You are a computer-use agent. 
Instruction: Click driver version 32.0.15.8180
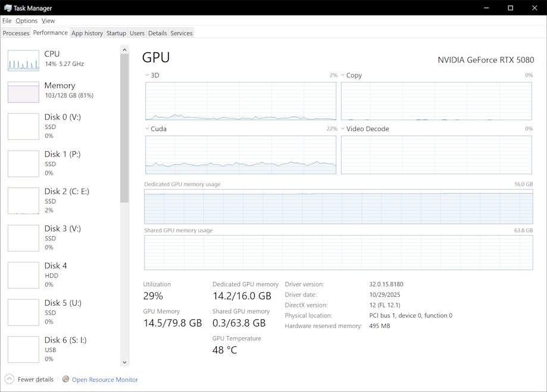(x=386, y=284)
